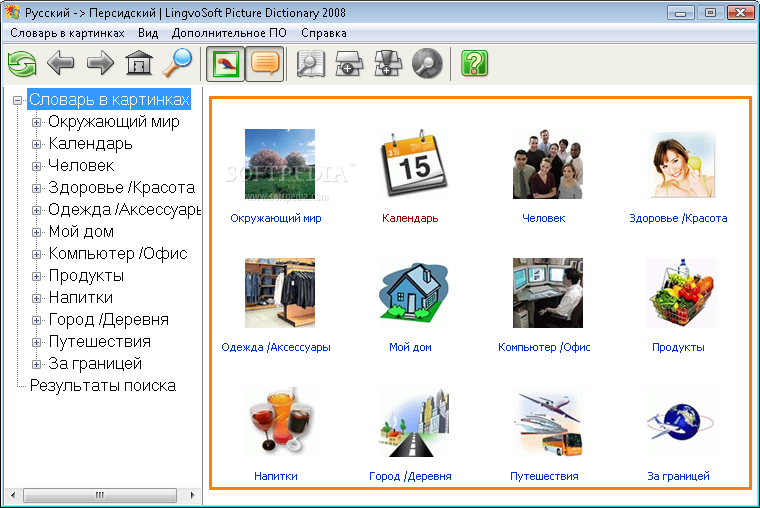This screenshot has width=760, height=508.
Task: Click the stacked cards with glass icon
Action: tap(388, 64)
